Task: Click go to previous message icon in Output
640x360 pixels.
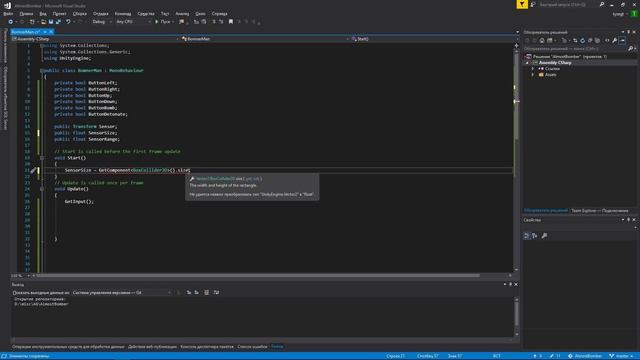Action: point(189,292)
